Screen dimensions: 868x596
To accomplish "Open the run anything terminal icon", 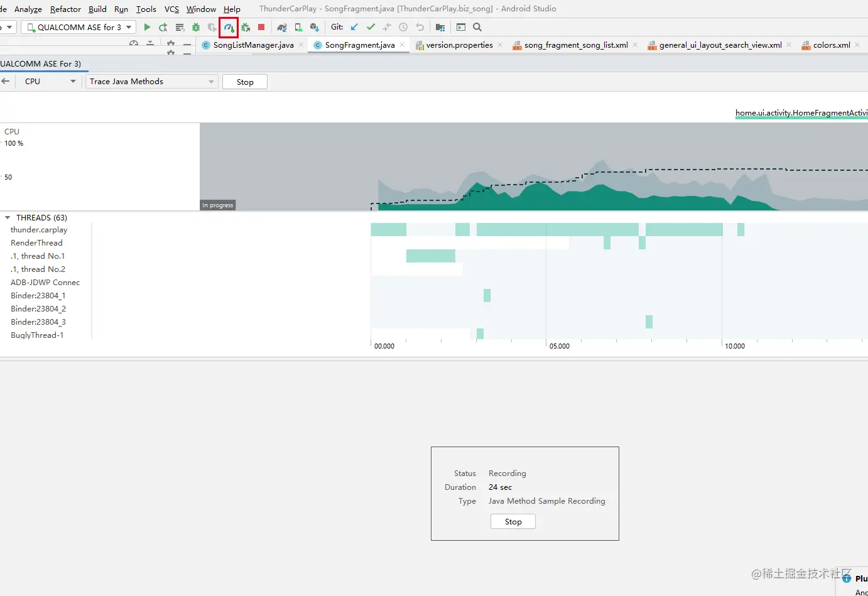I will 461,27.
